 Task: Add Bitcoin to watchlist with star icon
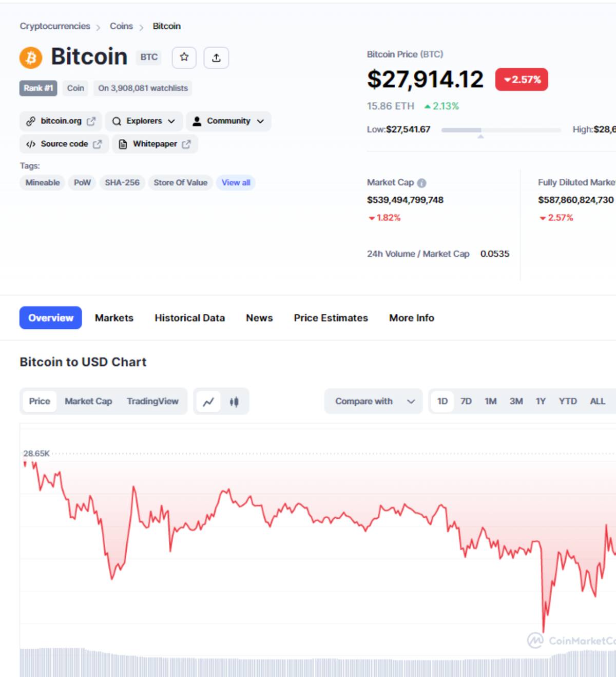(x=184, y=58)
